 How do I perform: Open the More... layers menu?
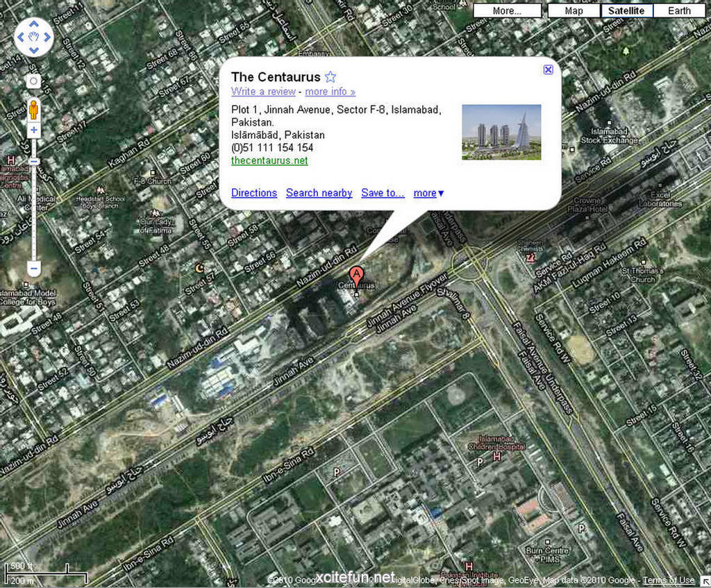tap(508, 11)
